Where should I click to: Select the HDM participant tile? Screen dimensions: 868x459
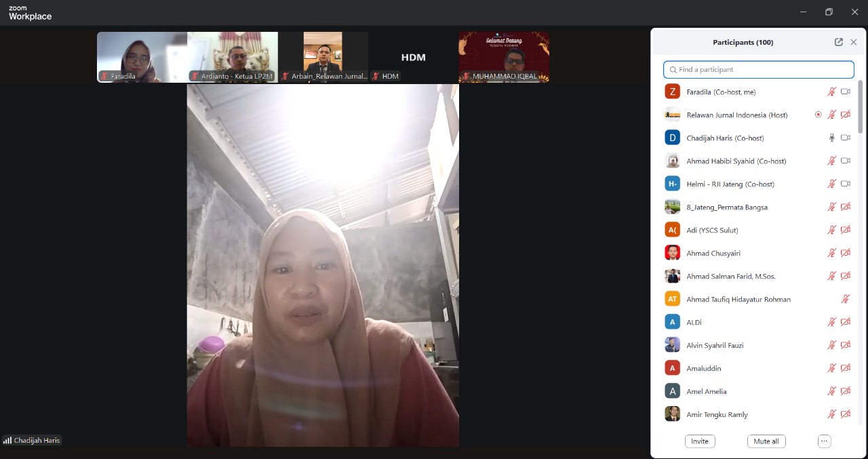click(413, 57)
